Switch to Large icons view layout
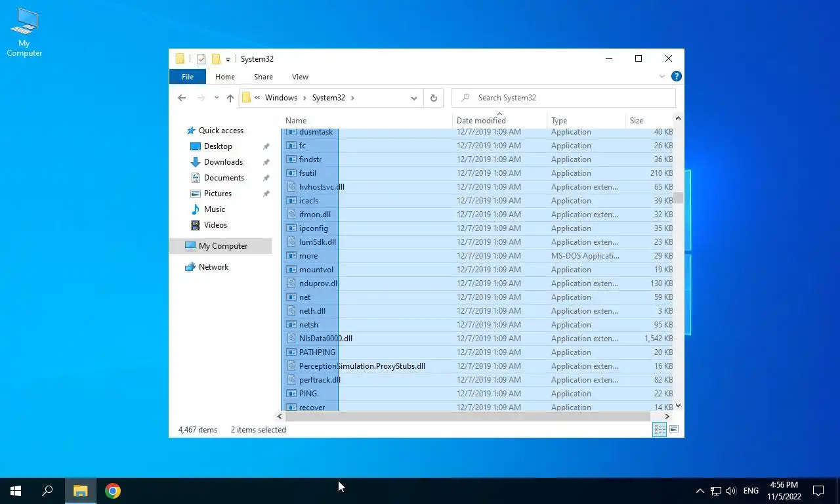Image resolution: width=840 pixels, height=504 pixels. point(673,430)
